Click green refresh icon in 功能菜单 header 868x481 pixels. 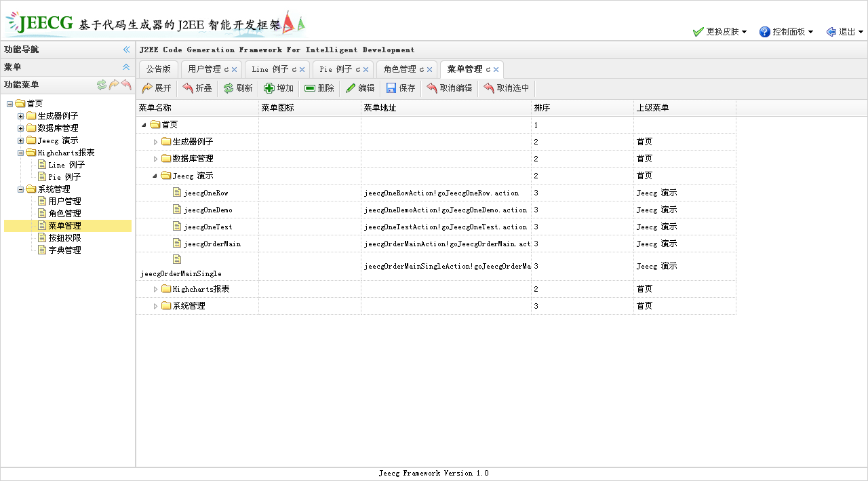(x=102, y=85)
